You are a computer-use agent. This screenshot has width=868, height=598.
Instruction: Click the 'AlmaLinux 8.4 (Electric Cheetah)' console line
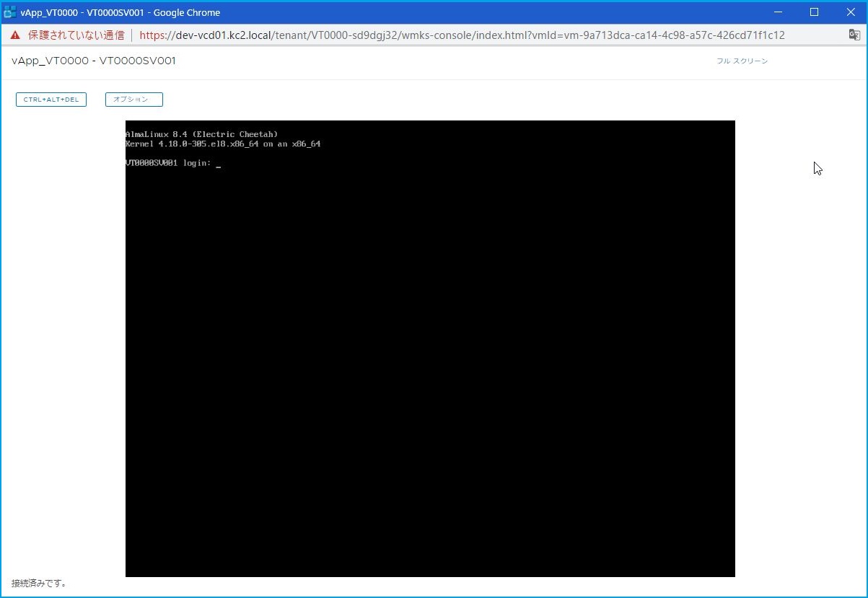click(201, 134)
